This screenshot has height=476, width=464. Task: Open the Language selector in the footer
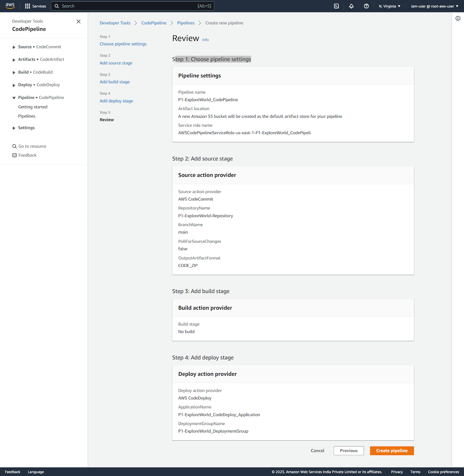[x=36, y=472]
